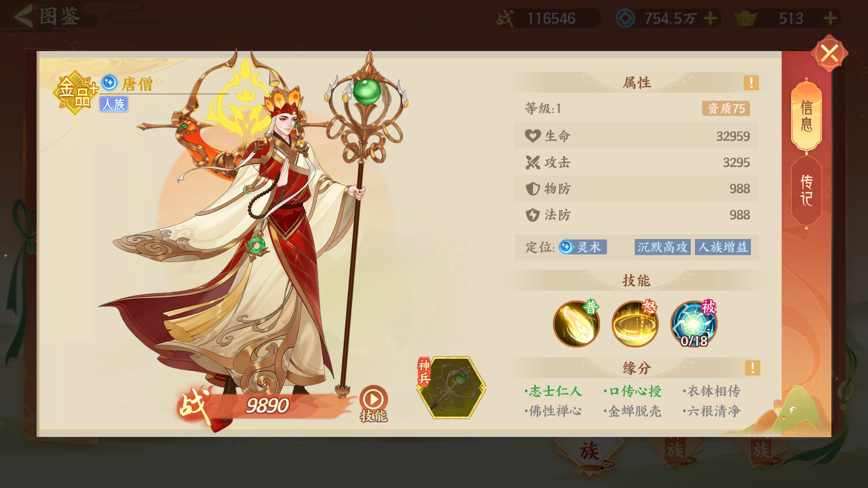Open the 口传心授 bond entry

[x=632, y=391]
